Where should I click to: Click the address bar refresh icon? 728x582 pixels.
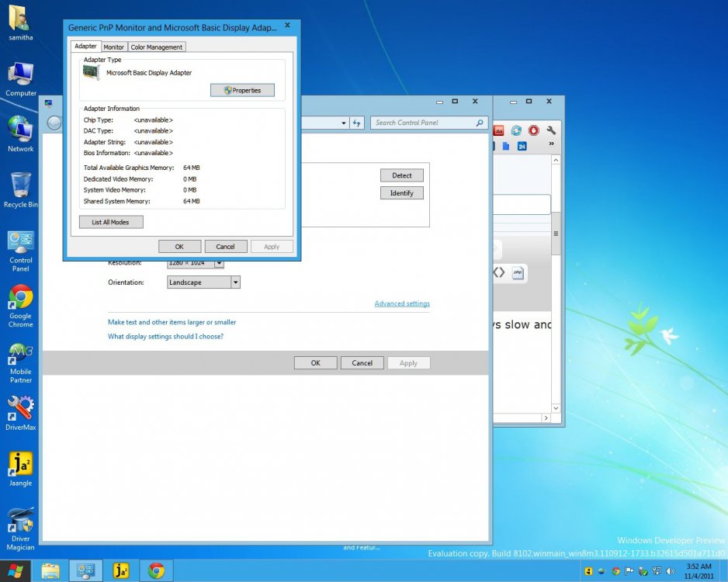[357, 123]
